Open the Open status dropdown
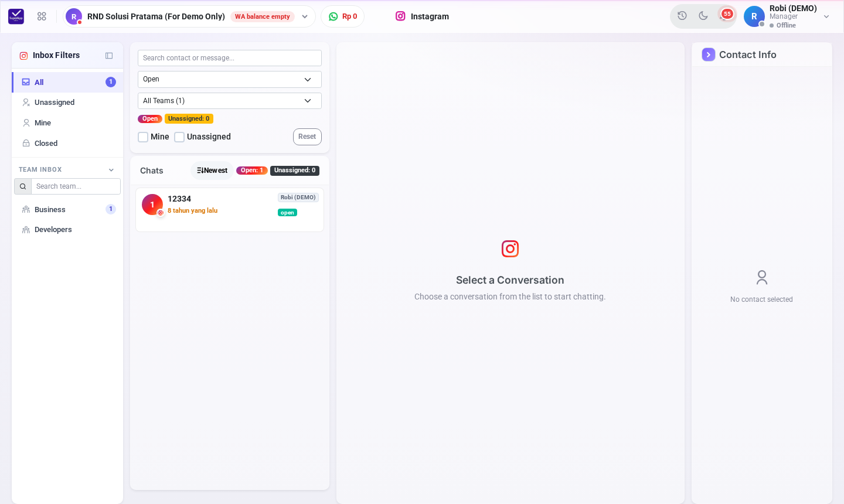The image size is (844, 504). 230,79
